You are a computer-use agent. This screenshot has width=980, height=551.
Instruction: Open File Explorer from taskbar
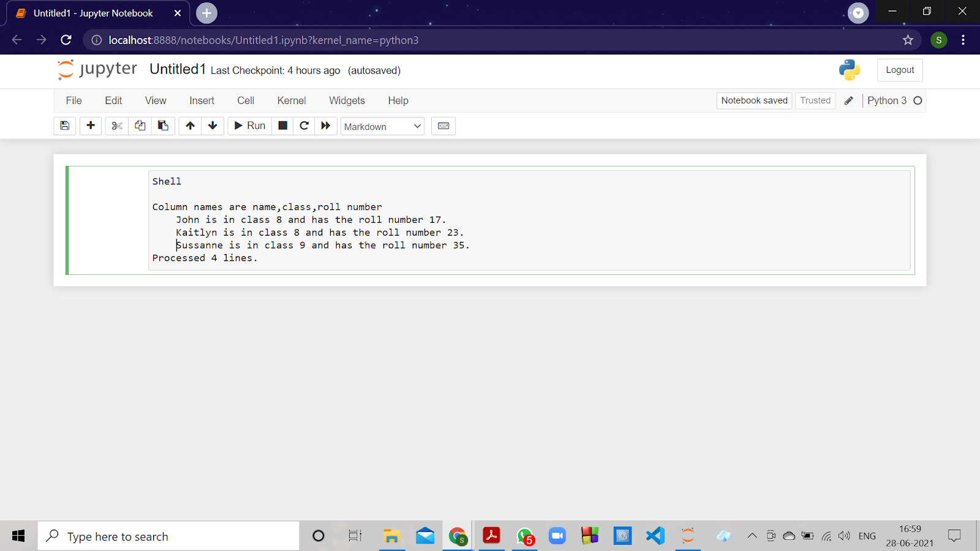(x=391, y=536)
